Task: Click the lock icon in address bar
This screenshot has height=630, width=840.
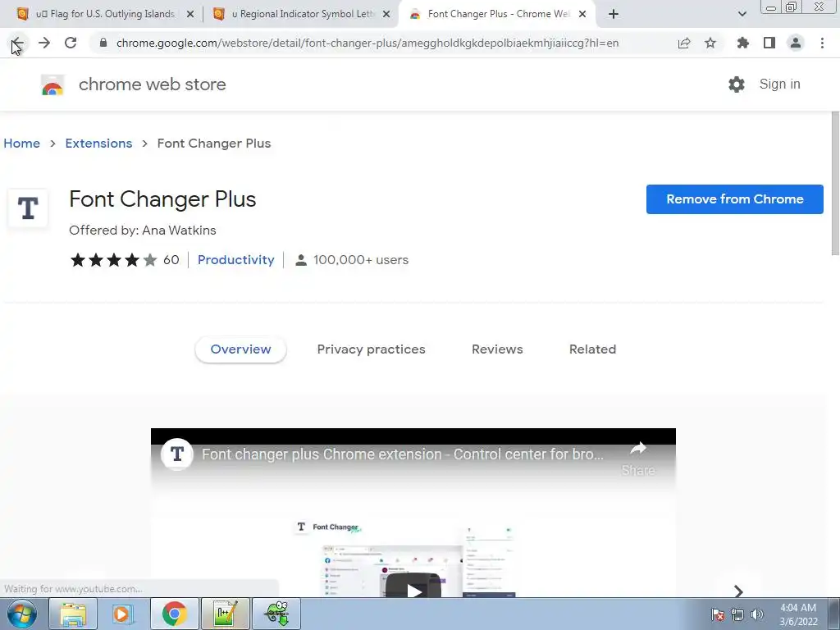Action: (103, 43)
